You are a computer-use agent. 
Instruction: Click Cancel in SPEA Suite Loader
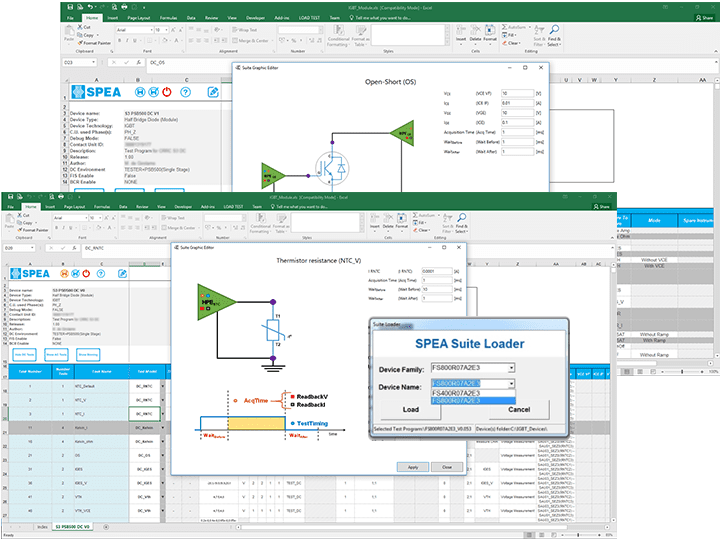pos(519,410)
